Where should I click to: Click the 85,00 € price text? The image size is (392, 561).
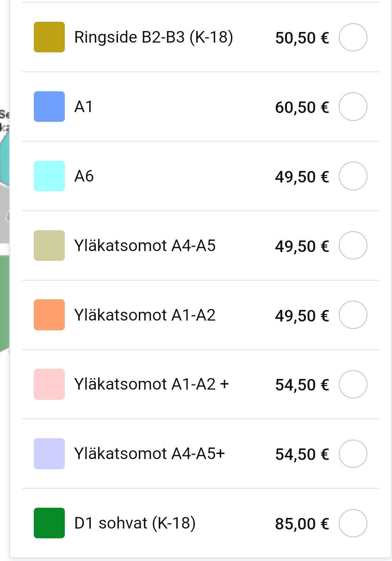(x=302, y=524)
